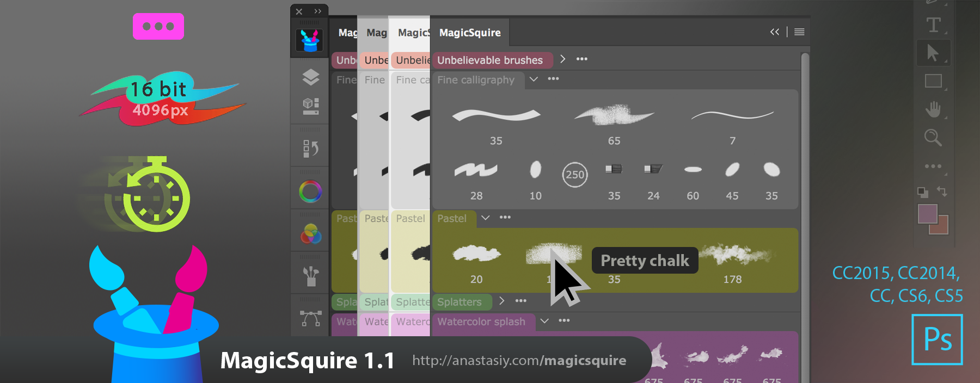Open the Layers panel icon

[x=310, y=78]
